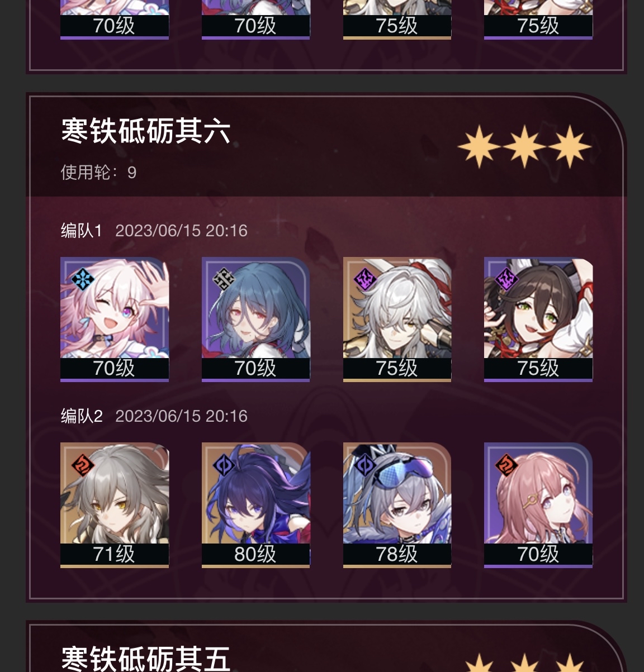Click the 编队1 team label
The height and width of the screenshot is (672, 644).
pos(82,230)
